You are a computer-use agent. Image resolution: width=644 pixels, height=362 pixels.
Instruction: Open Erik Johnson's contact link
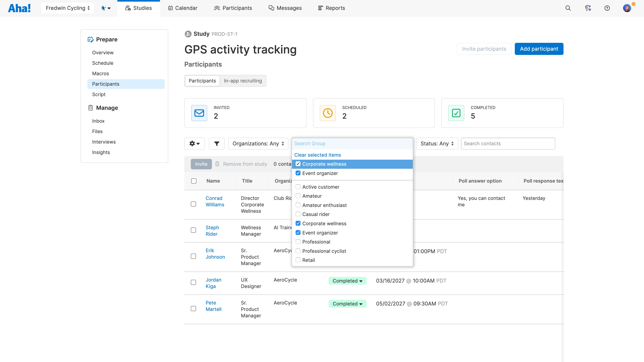coord(215,254)
